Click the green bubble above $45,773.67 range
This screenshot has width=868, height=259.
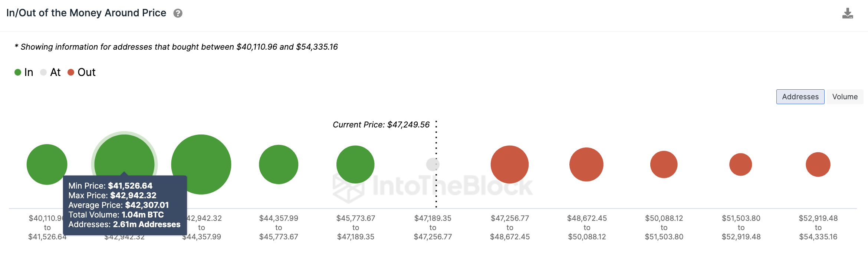(x=355, y=165)
